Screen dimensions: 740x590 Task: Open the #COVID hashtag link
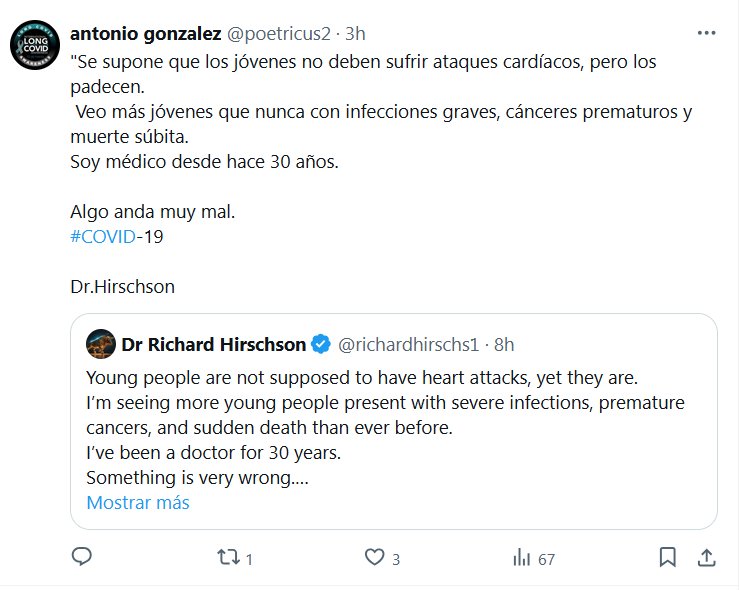102,239
